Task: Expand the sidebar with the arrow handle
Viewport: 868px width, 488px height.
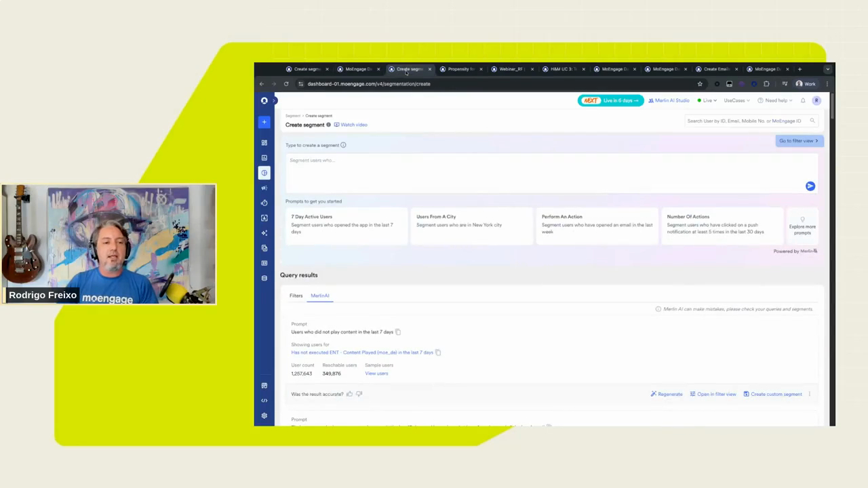Action: point(275,100)
